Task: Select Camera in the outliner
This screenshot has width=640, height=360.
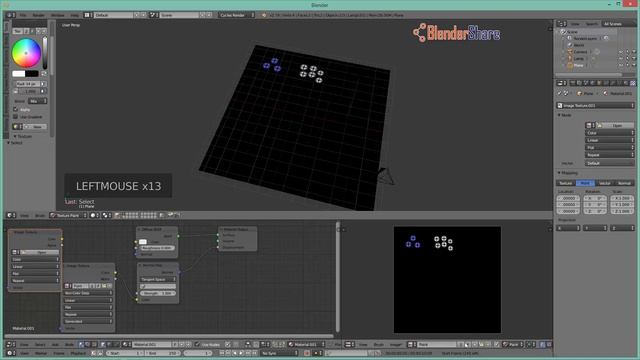Action: 580,52
